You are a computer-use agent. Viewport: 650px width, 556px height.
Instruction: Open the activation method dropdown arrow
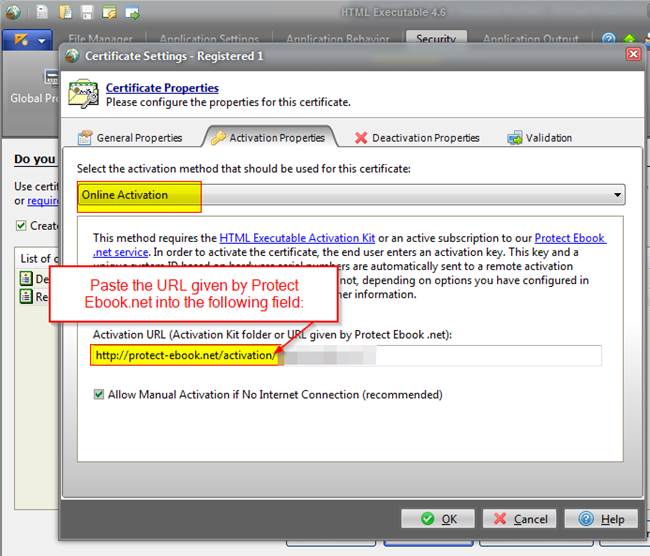(617, 195)
